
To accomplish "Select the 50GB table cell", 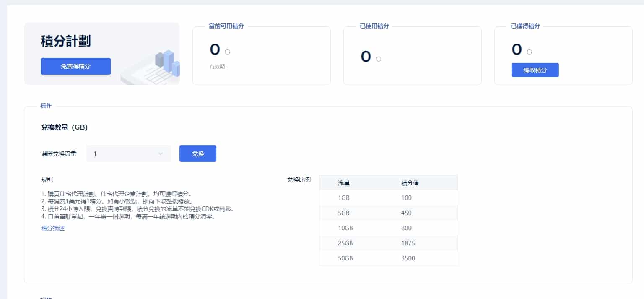I will (345, 258).
